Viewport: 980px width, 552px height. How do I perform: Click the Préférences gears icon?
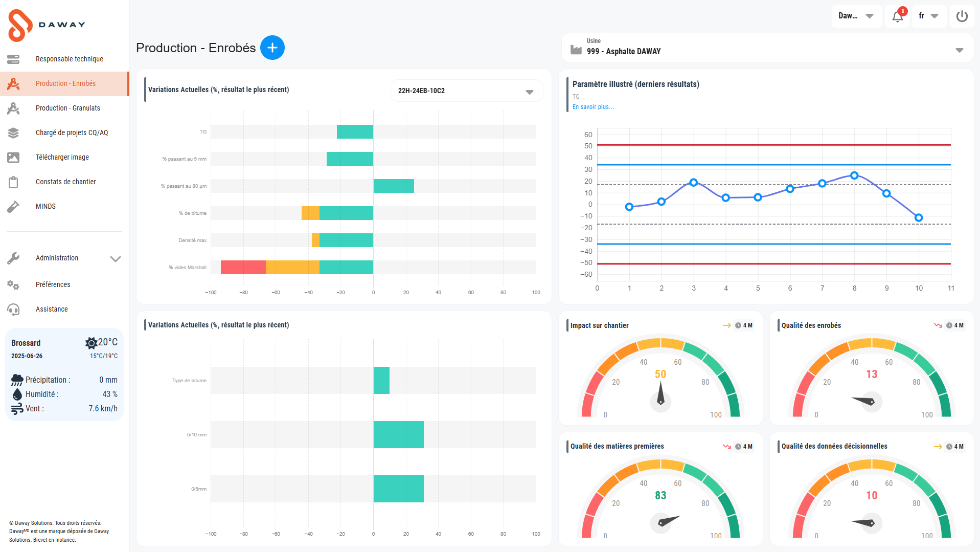(x=13, y=285)
